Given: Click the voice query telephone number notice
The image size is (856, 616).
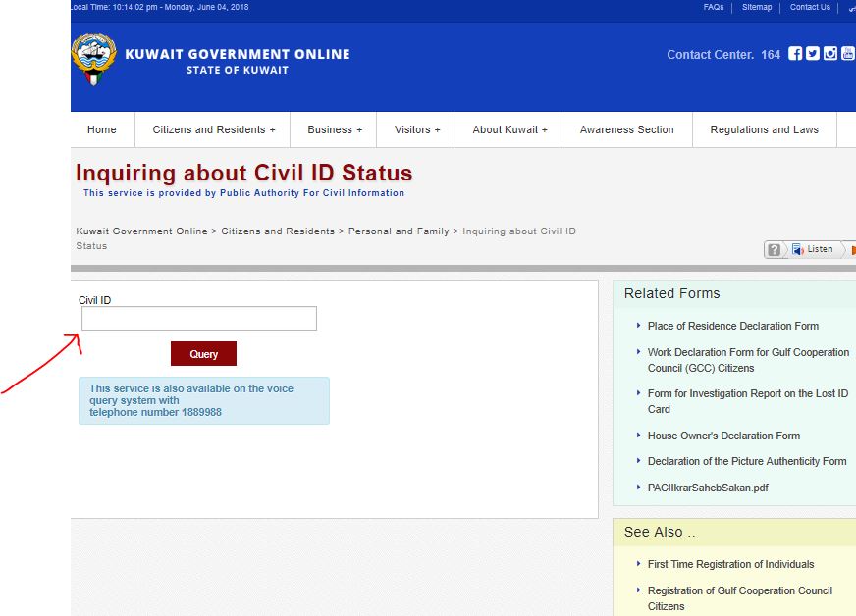Looking at the screenshot, I should 204,400.
